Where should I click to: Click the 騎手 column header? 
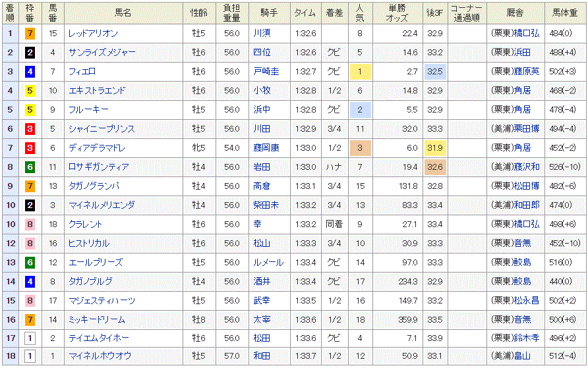(x=269, y=13)
